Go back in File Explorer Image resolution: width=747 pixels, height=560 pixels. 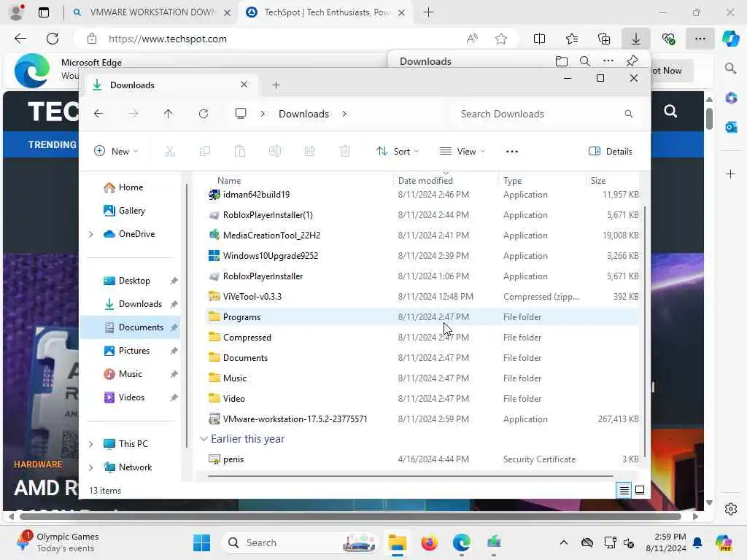coord(98,114)
